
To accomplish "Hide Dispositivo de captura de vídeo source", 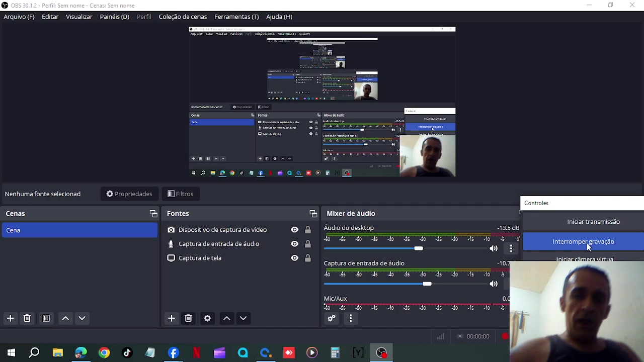I will pyautogui.click(x=294, y=230).
